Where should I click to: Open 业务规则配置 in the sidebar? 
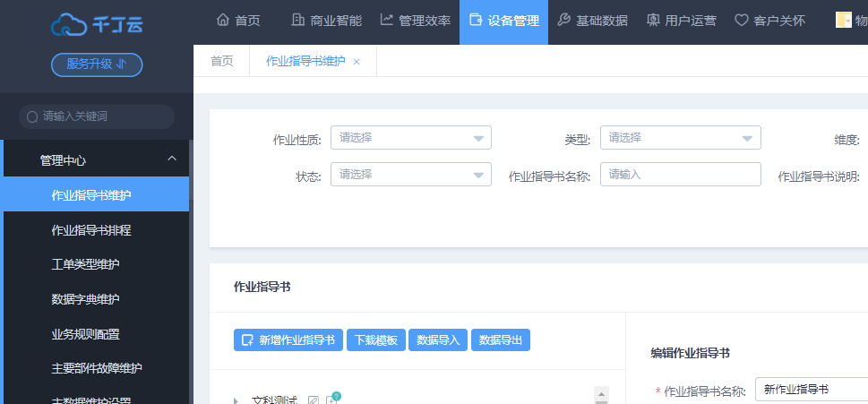[x=96, y=334]
